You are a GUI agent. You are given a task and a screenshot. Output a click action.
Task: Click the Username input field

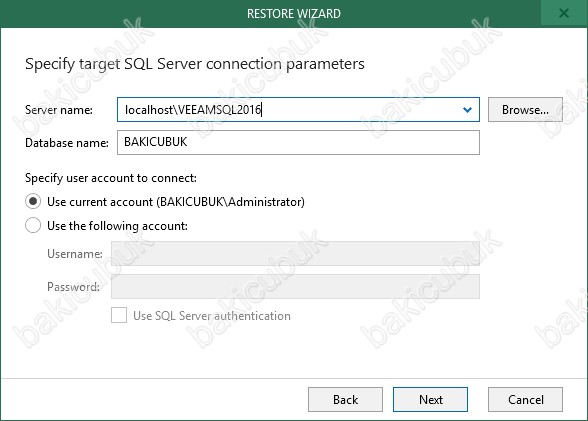tap(295, 254)
